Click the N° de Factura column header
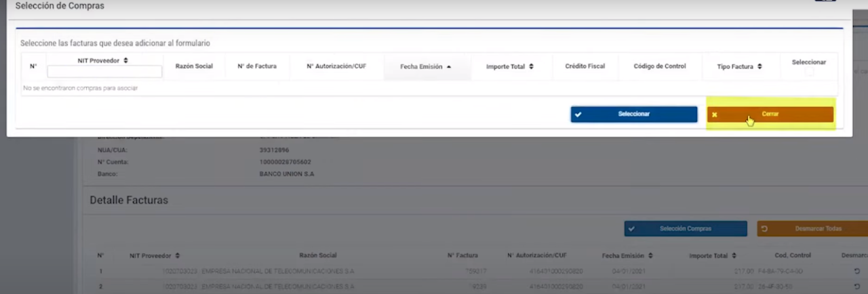 coord(257,66)
